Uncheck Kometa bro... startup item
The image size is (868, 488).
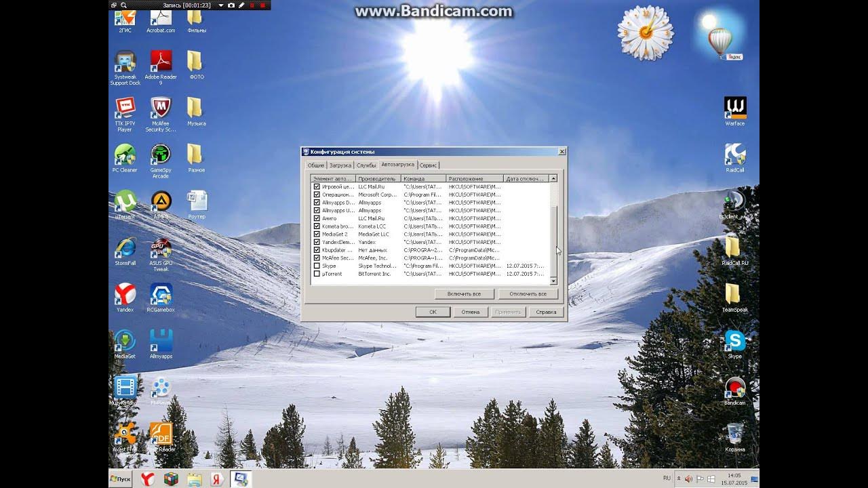click(317, 226)
